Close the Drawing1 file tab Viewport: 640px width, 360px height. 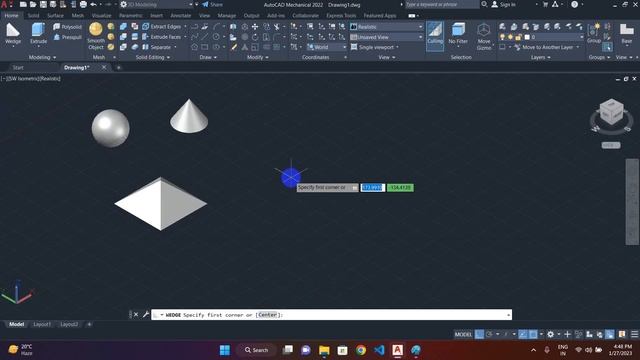(104, 67)
